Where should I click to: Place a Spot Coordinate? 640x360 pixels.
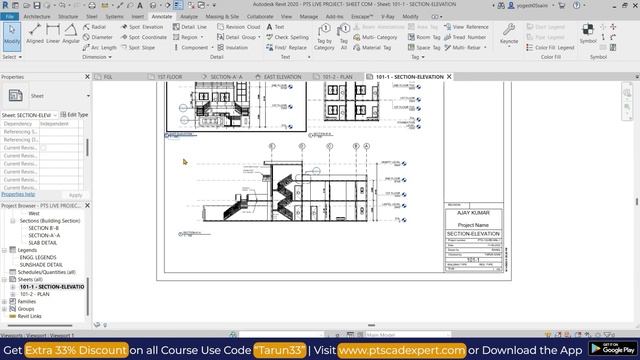coord(144,37)
